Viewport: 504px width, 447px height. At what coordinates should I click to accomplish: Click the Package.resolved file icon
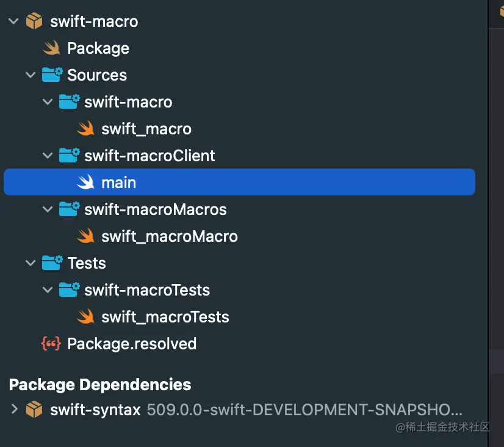pos(51,344)
